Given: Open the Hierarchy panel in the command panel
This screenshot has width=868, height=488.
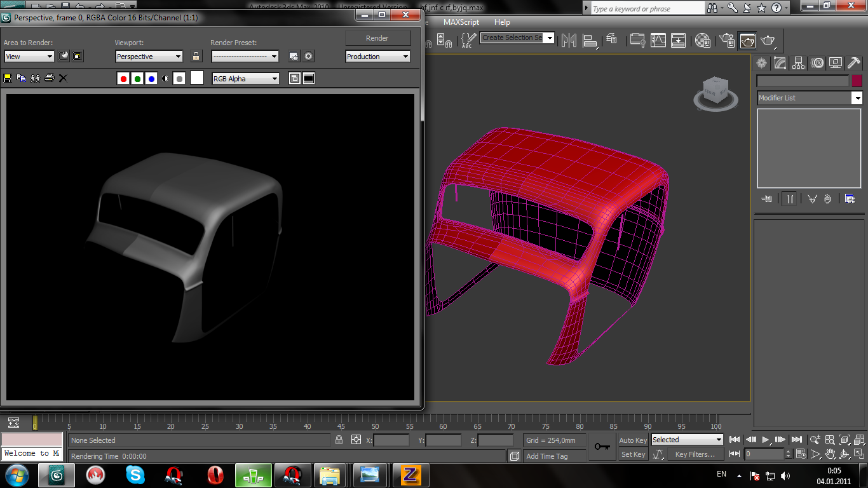Looking at the screenshot, I should click(x=799, y=63).
